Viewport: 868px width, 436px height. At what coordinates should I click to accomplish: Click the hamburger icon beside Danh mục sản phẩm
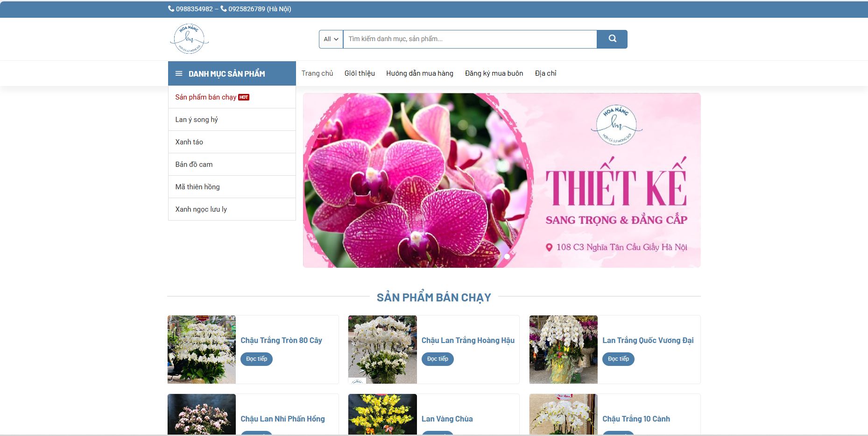pos(179,74)
